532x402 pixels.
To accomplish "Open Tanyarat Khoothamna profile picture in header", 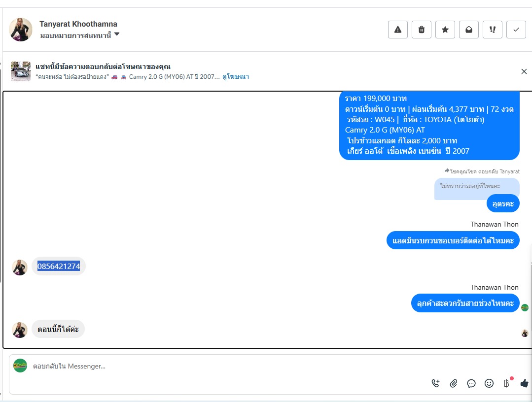I will point(21,30).
